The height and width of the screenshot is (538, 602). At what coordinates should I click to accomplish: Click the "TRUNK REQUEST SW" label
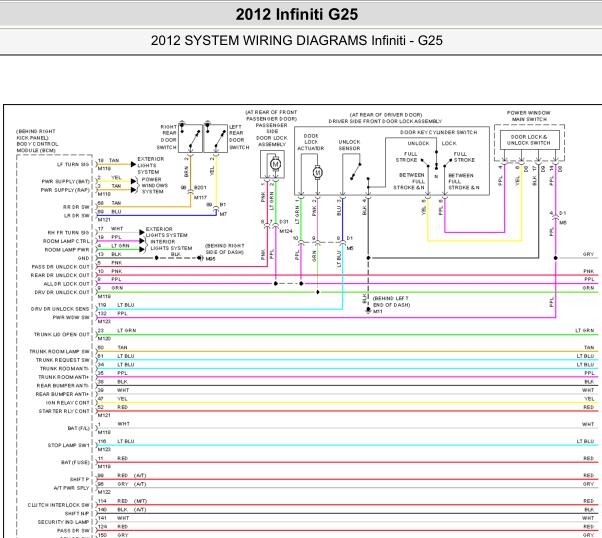[x=63, y=360]
